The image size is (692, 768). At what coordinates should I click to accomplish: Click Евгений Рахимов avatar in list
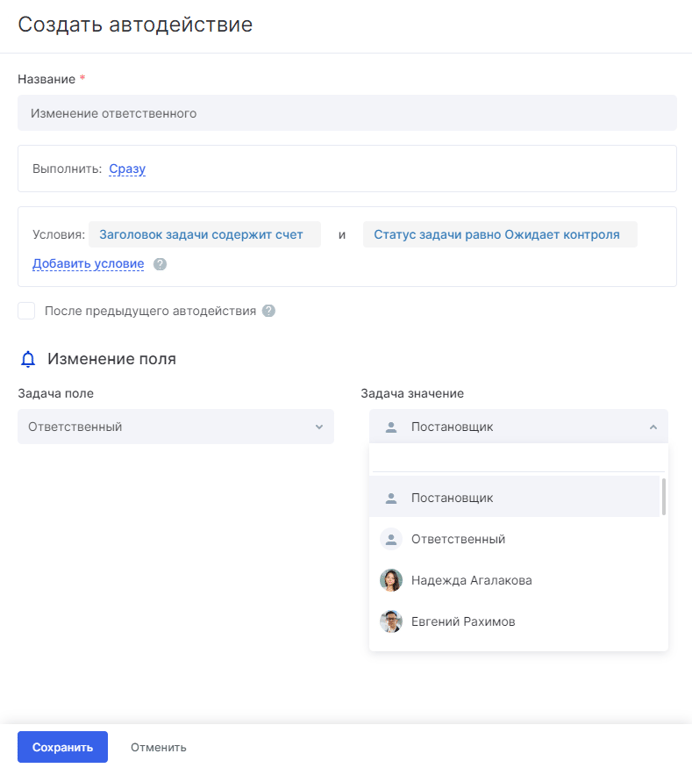click(x=391, y=622)
